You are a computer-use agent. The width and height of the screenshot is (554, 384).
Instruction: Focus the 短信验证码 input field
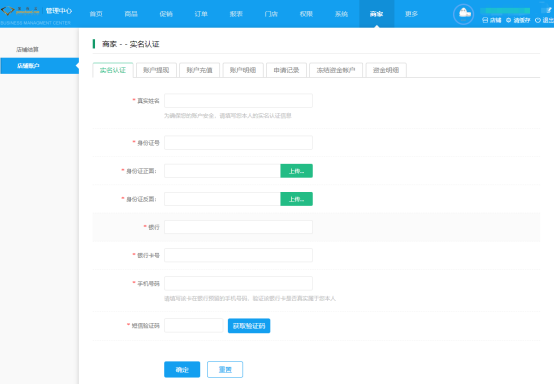pyautogui.click(x=194, y=326)
